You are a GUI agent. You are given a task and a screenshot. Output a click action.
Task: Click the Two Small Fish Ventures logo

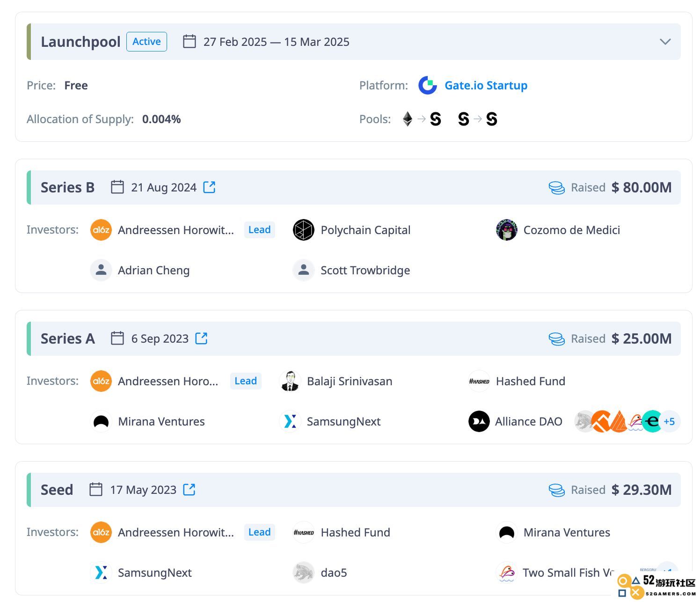pyautogui.click(x=507, y=573)
